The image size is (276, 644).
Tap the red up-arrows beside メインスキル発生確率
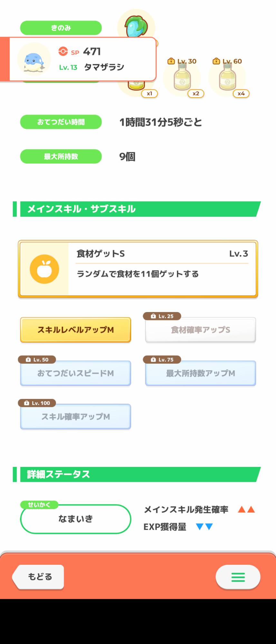click(246, 509)
